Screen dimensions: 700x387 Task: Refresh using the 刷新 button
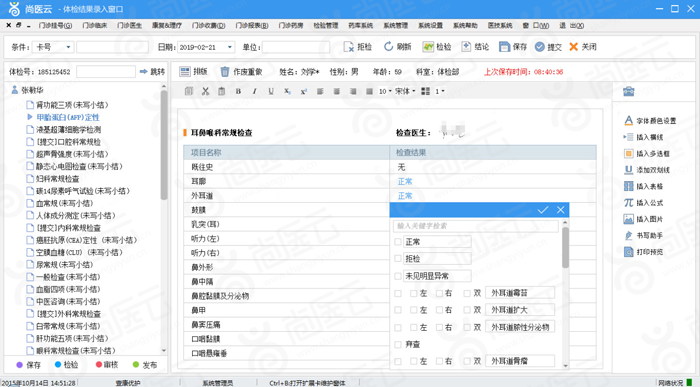[397, 47]
